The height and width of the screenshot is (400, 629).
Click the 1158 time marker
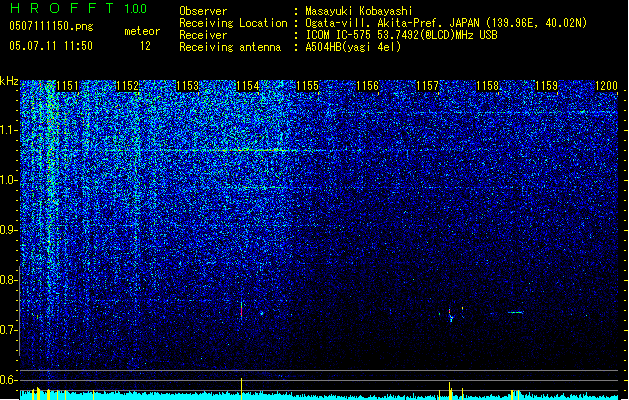click(x=487, y=86)
